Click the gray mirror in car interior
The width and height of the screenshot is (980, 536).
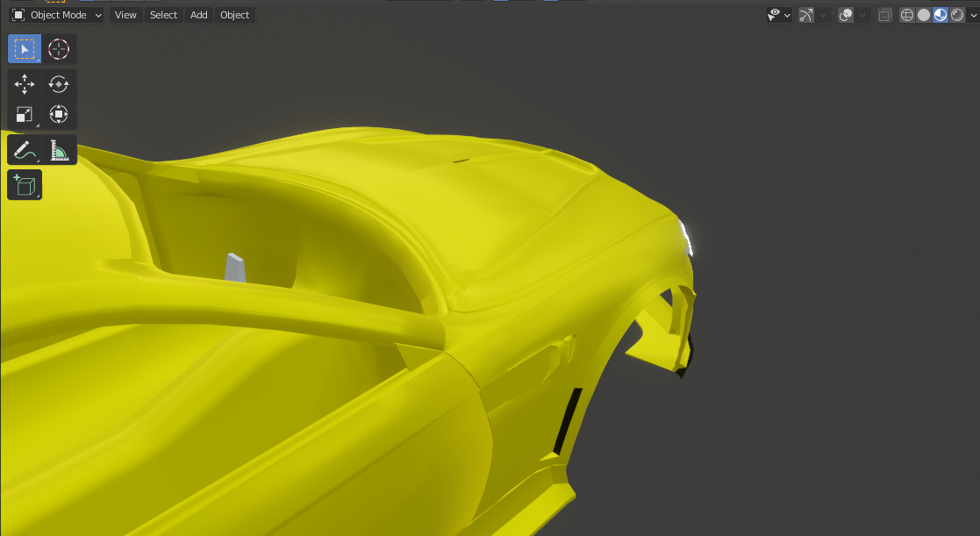click(235, 268)
